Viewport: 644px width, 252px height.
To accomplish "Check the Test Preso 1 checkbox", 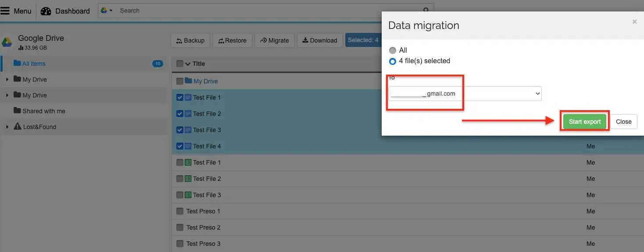I will click(x=179, y=211).
